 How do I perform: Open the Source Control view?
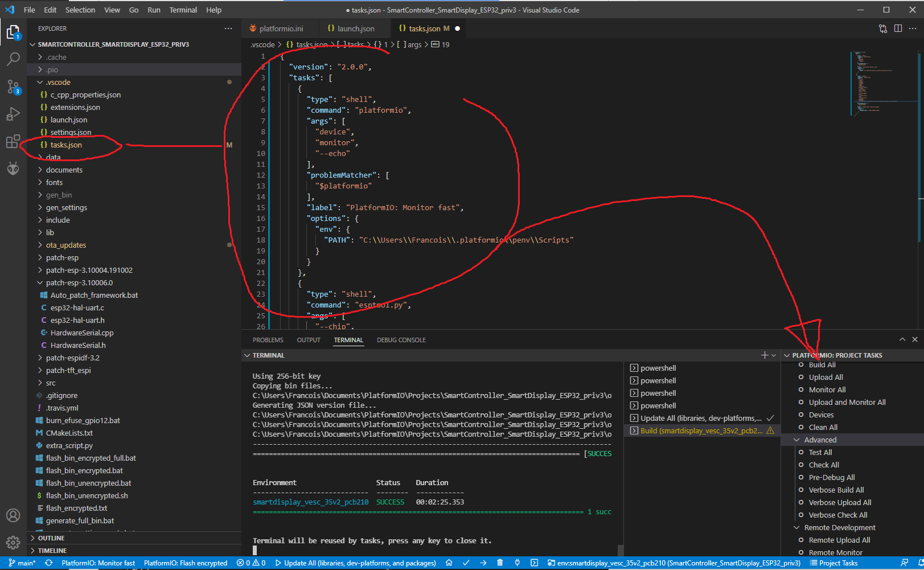click(13, 87)
